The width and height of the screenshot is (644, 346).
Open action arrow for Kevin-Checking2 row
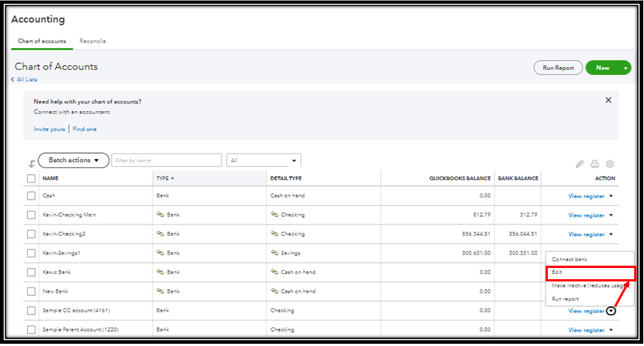click(x=611, y=234)
